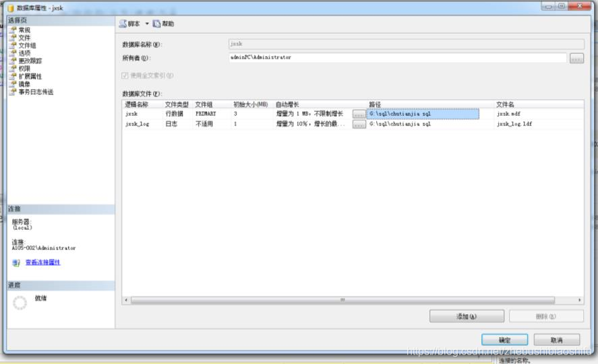Click the 文件名 column header
Viewport: 598px width, 364px height.
[x=539, y=104]
